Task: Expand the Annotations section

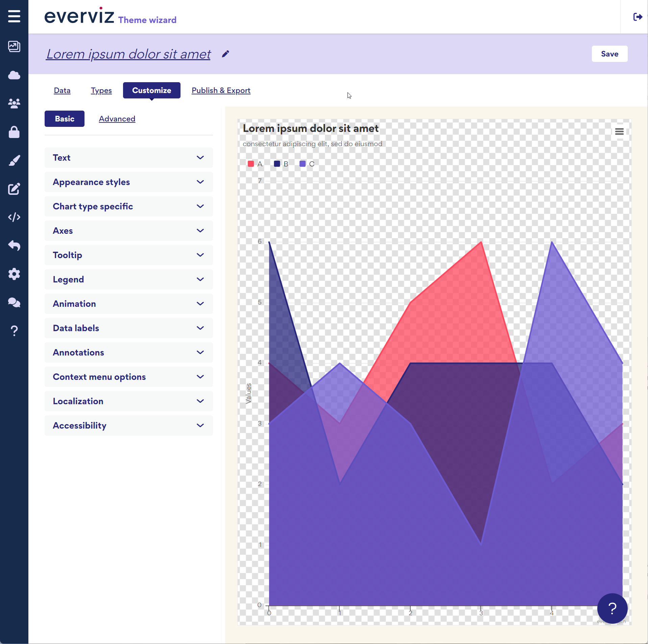Action: [x=129, y=352]
